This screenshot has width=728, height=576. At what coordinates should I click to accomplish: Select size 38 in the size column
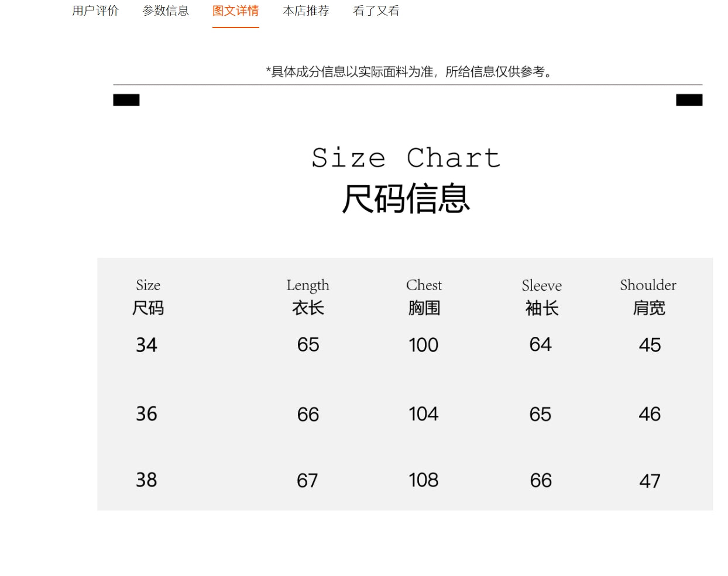146,480
